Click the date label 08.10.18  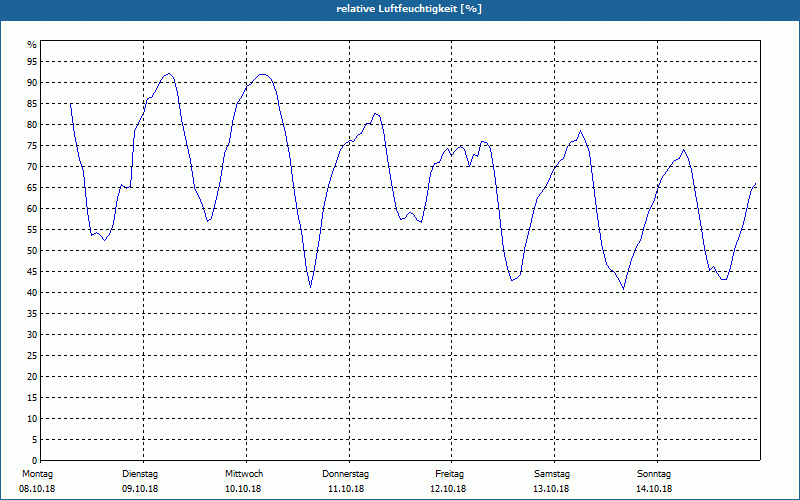tap(37, 489)
